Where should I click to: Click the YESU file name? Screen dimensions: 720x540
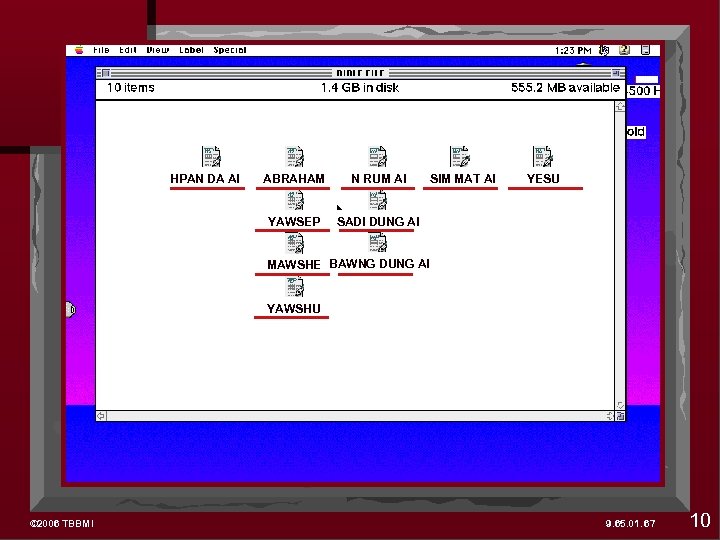pyautogui.click(x=543, y=179)
